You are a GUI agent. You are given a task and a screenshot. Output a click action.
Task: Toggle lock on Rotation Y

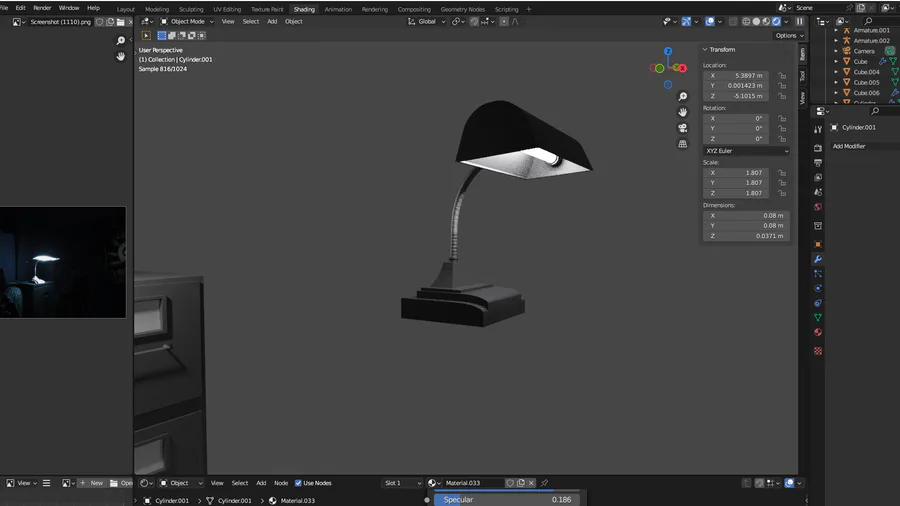pos(782,129)
